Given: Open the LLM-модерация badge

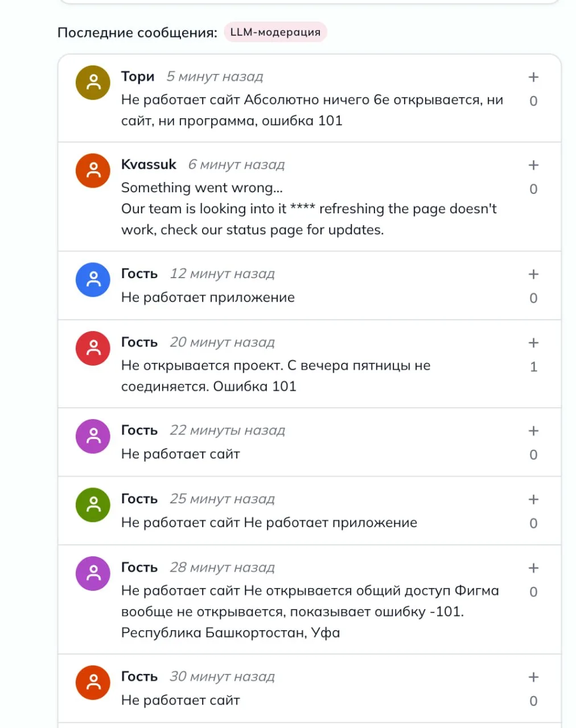Looking at the screenshot, I should (275, 32).
